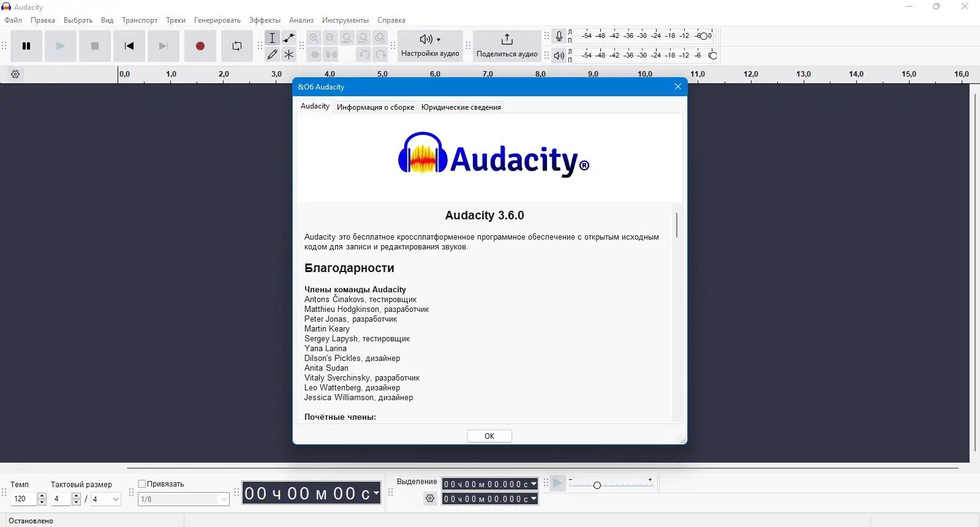Click the Темп value input field

coord(24,499)
